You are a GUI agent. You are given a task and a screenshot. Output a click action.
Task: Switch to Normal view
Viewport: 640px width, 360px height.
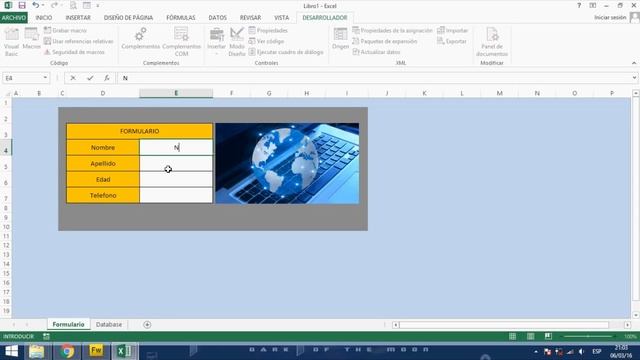(x=512, y=336)
